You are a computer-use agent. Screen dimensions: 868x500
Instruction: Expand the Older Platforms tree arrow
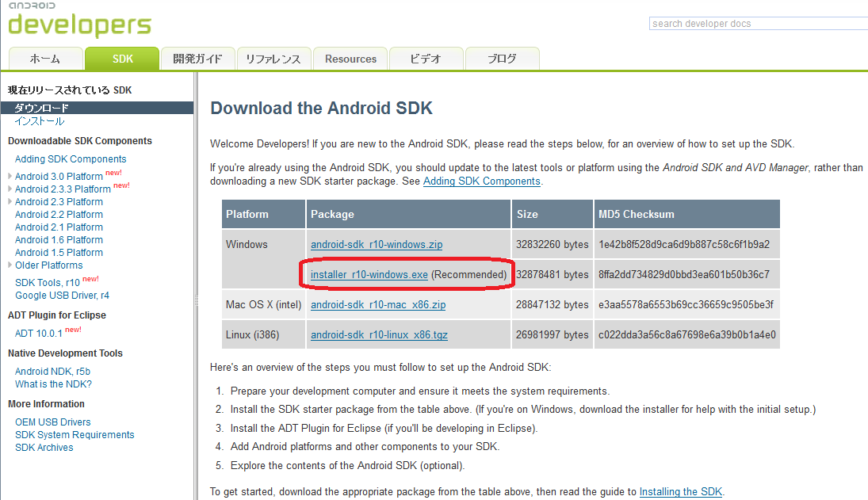coord(10,265)
